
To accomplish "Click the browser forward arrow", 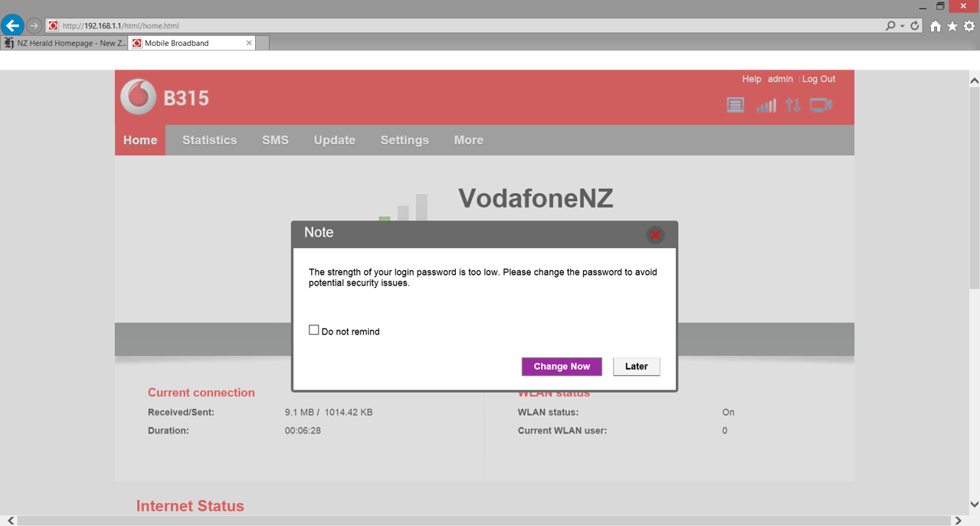I will [x=34, y=25].
